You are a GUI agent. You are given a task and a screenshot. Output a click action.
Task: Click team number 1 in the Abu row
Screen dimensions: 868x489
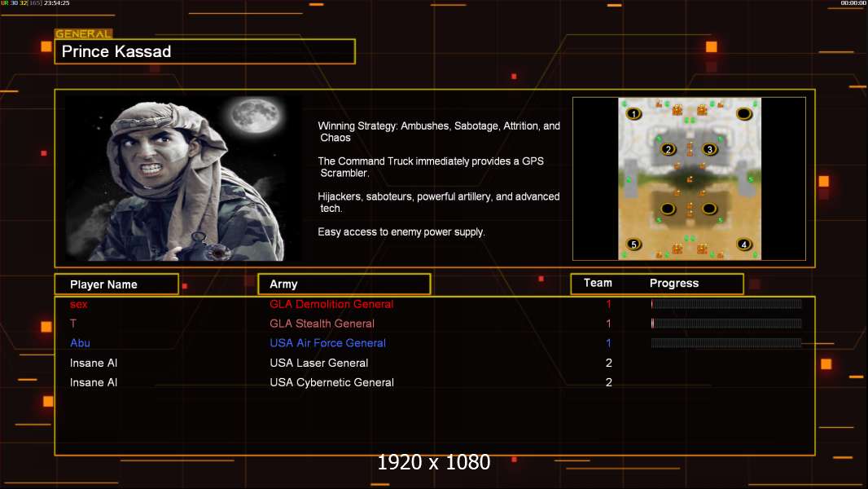(608, 343)
